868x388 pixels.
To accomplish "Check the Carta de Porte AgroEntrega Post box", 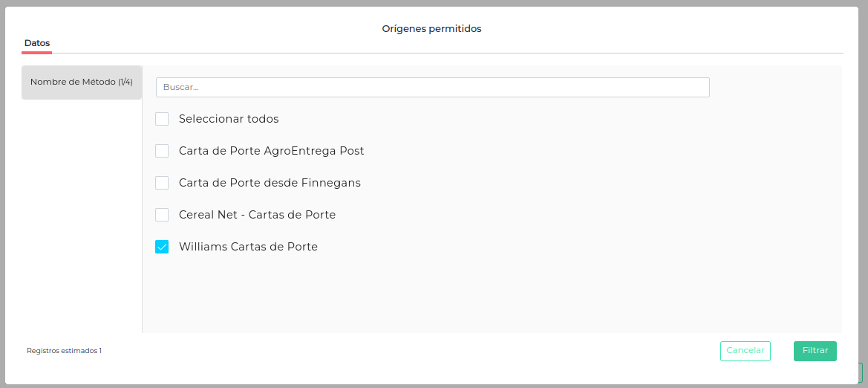I will click(162, 151).
